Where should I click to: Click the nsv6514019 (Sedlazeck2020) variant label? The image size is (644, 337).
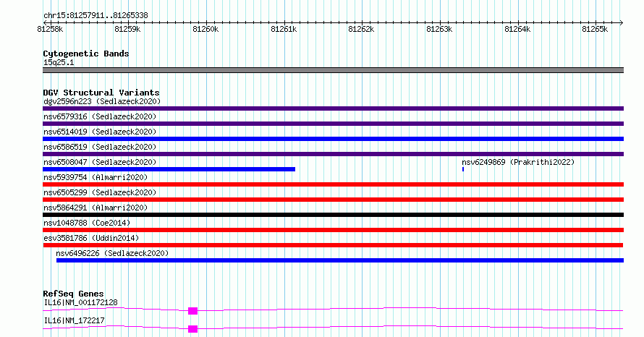pyautogui.click(x=100, y=132)
